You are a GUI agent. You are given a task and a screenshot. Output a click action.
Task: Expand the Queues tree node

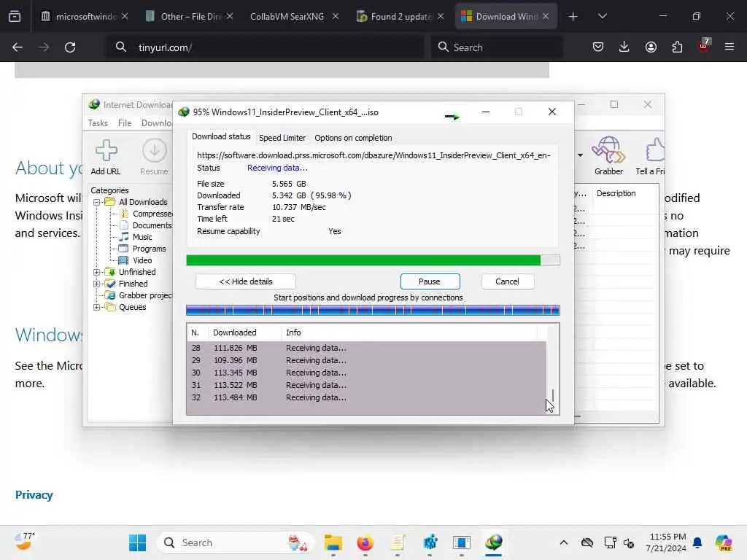pos(97,307)
